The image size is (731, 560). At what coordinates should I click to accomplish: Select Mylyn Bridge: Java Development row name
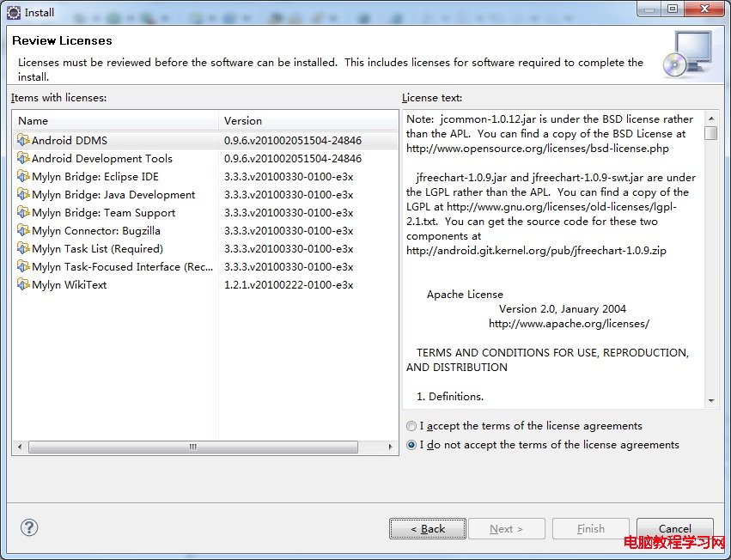(x=113, y=194)
